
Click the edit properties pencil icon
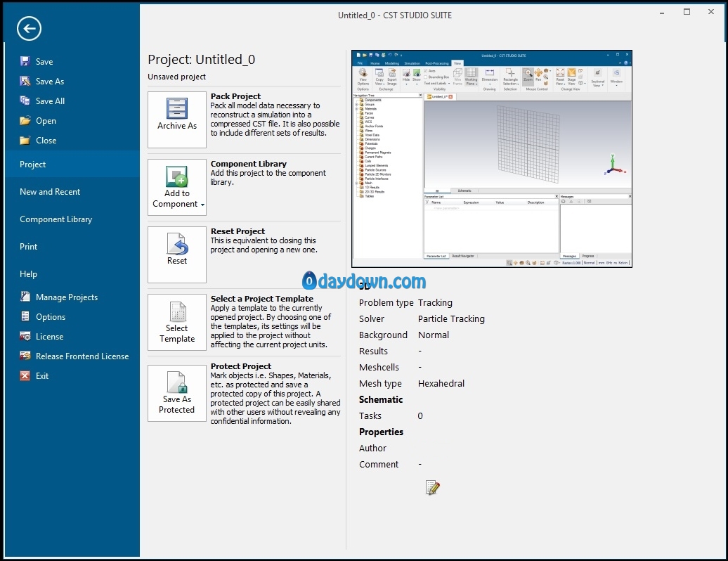click(432, 488)
